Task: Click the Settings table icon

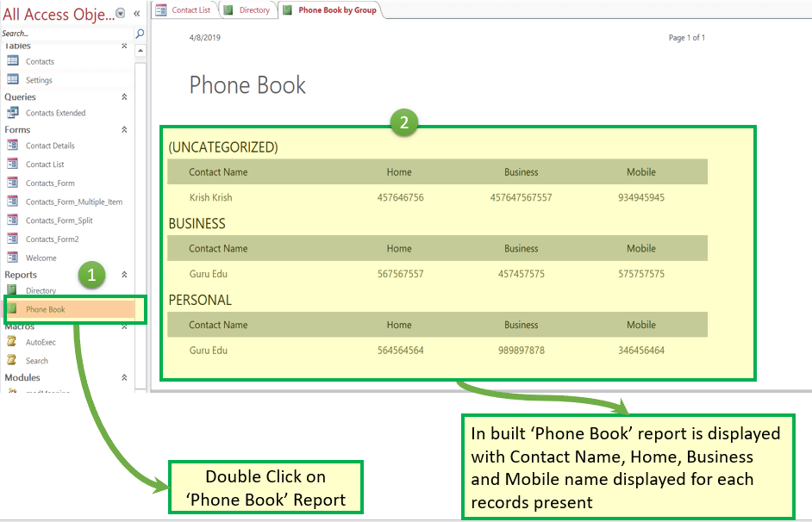Action: [13, 80]
